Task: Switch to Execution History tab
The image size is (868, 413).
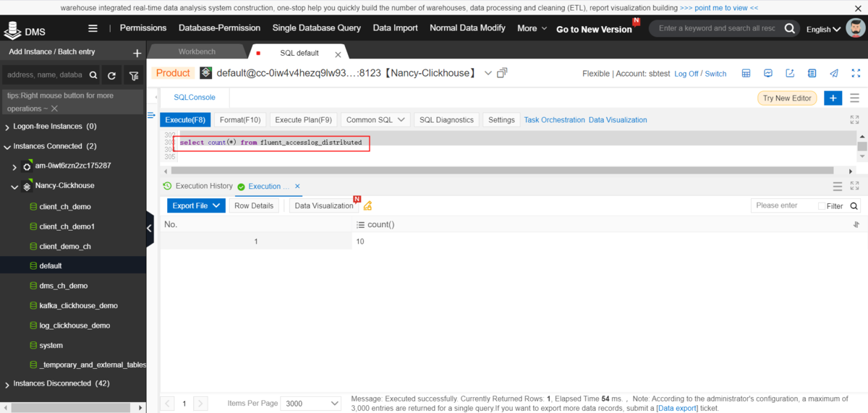Action: point(198,186)
